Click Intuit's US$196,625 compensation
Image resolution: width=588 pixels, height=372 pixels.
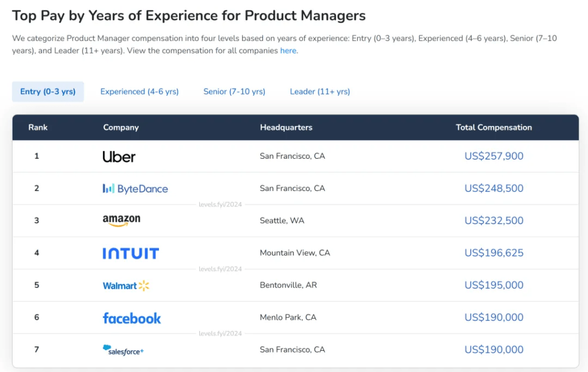[x=494, y=252]
